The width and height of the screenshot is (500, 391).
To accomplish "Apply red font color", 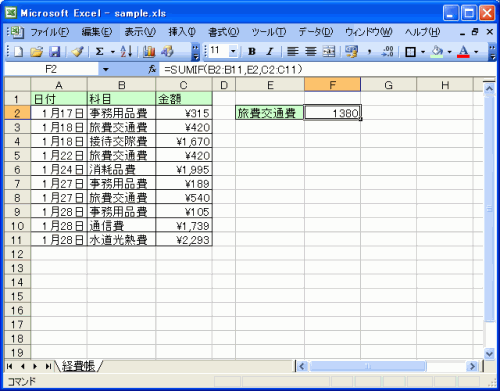I will [463, 52].
